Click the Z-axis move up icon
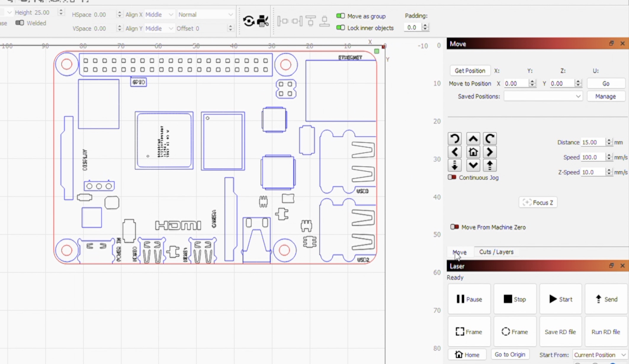Viewport: 629px width, 364px height. click(x=490, y=165)
